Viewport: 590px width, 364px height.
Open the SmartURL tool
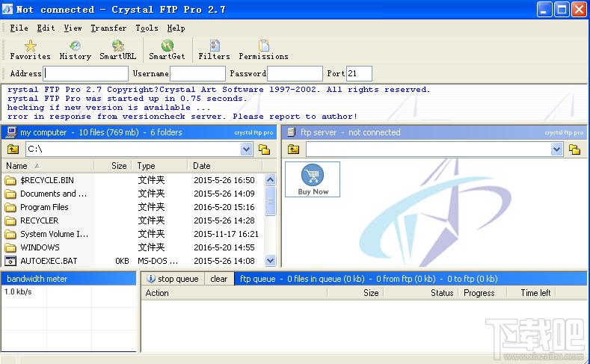117,50
